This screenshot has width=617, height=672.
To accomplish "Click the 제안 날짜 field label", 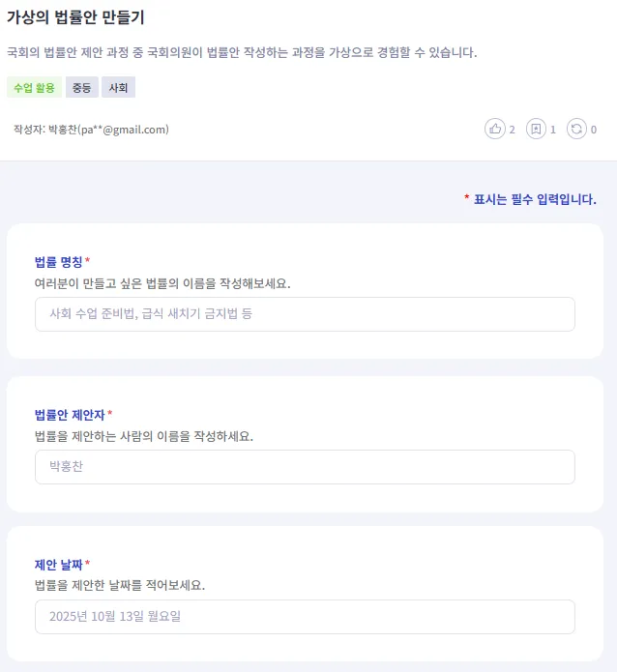I will 59,565.
